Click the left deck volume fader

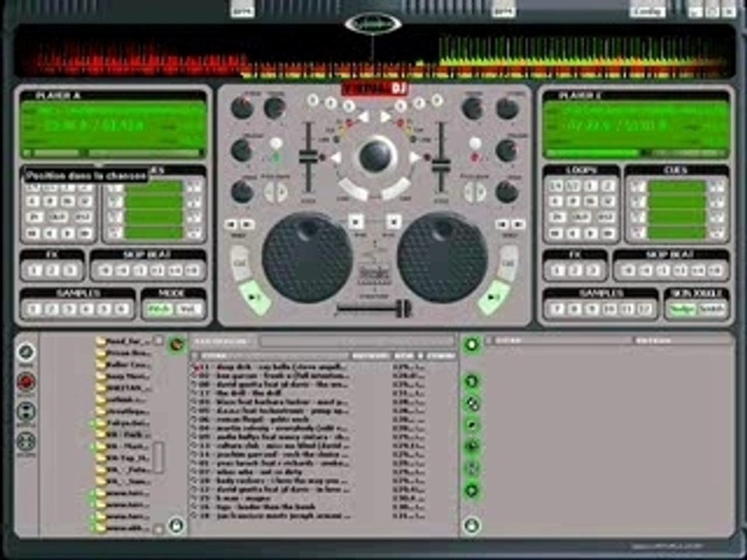tap(308, 157)
